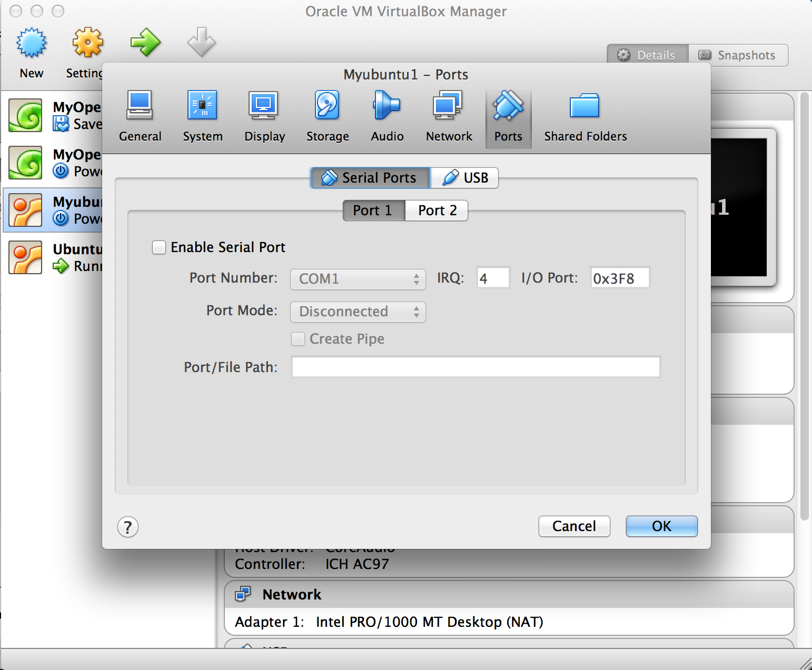
Task: Click the IRQ input field
Action: [x=493, y=278]
